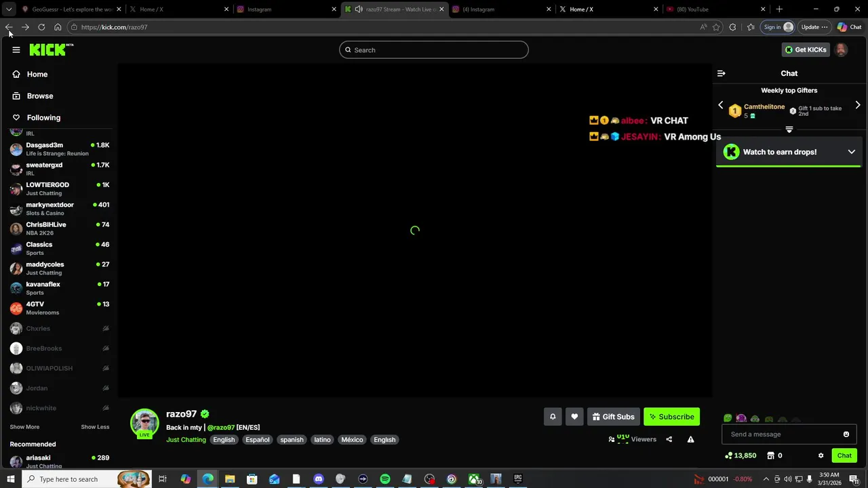
Task: Collapse the chat panel arrow icon
Action: coord(722,73)
